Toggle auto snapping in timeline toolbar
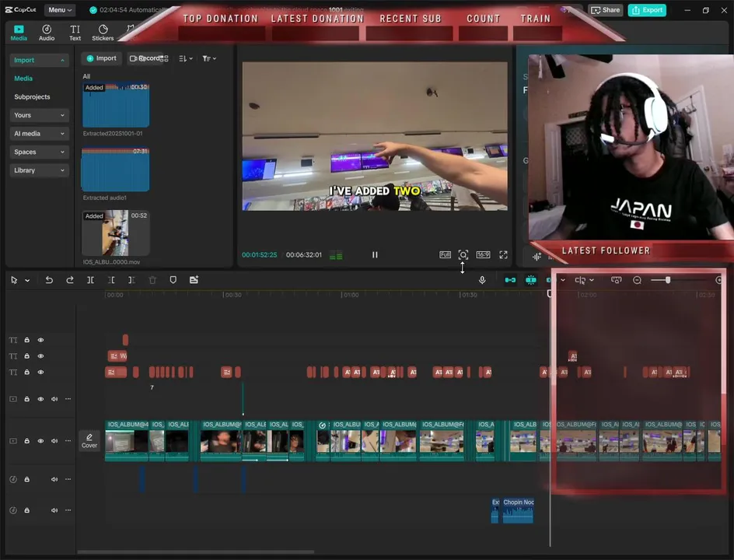The image size is (734, 560). point(531,280)
